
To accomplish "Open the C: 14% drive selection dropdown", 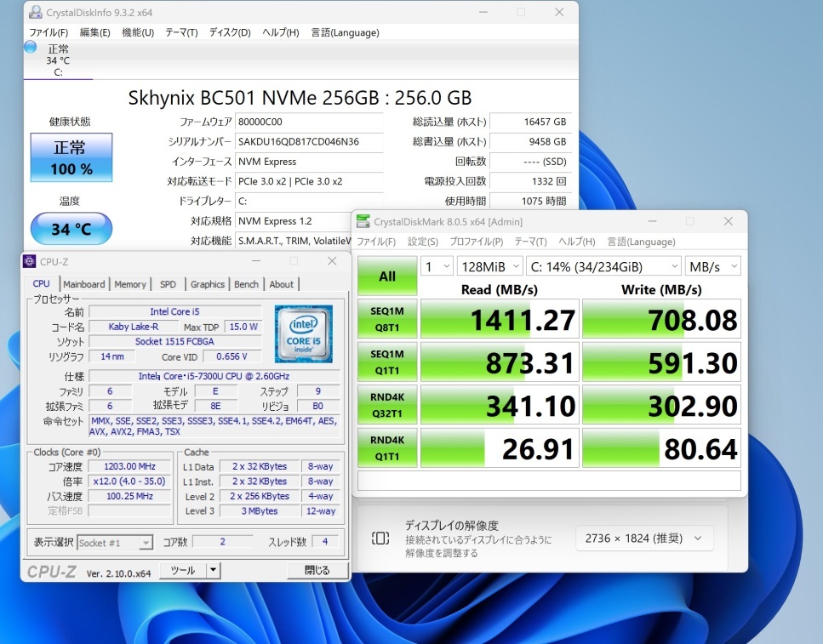I will (x=603, y=266).
